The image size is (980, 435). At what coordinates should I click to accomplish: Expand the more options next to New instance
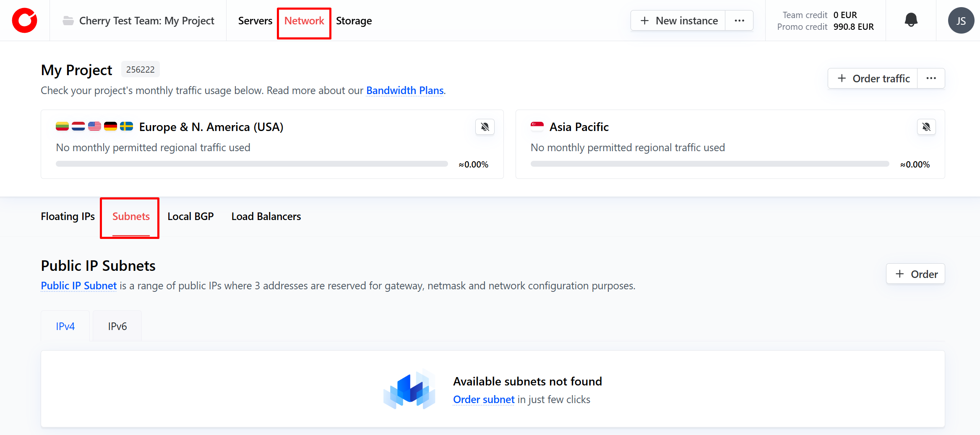(x=739, y=21)
